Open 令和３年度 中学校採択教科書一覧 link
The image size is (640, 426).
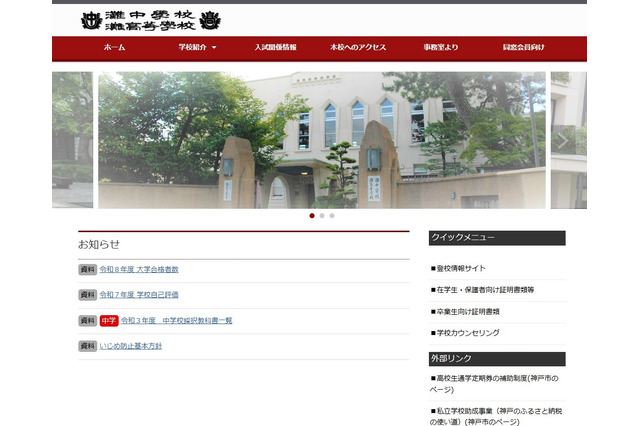[176, 321]
